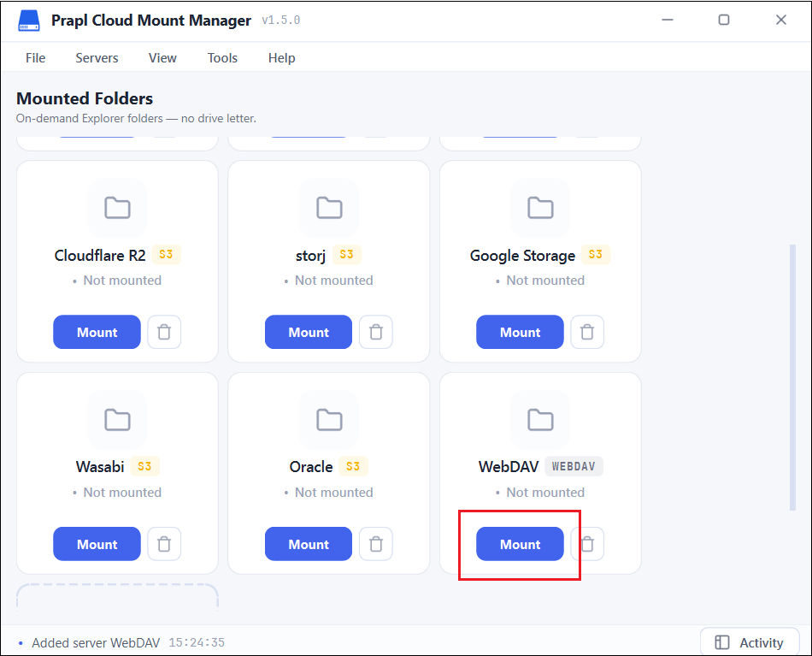This screenshot has width=812, height=656.
Task: Close the Prapl Cloud Mount Manager window
Action: coord(781,21)
